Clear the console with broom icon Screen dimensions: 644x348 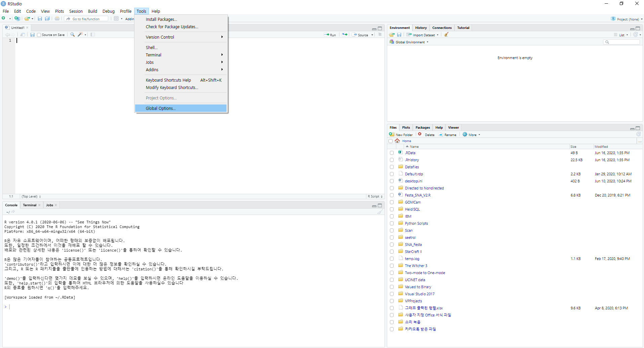click(x=380, y=212)
